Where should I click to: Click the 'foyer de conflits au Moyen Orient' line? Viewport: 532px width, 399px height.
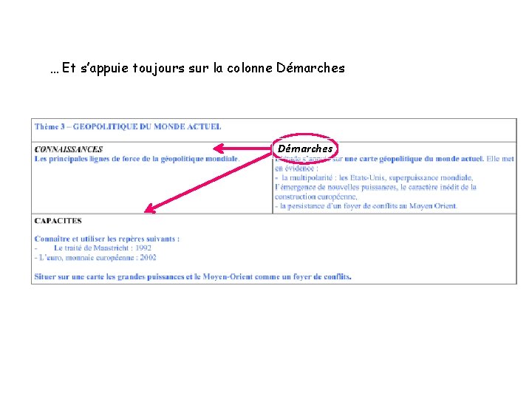tap(366, 206)
